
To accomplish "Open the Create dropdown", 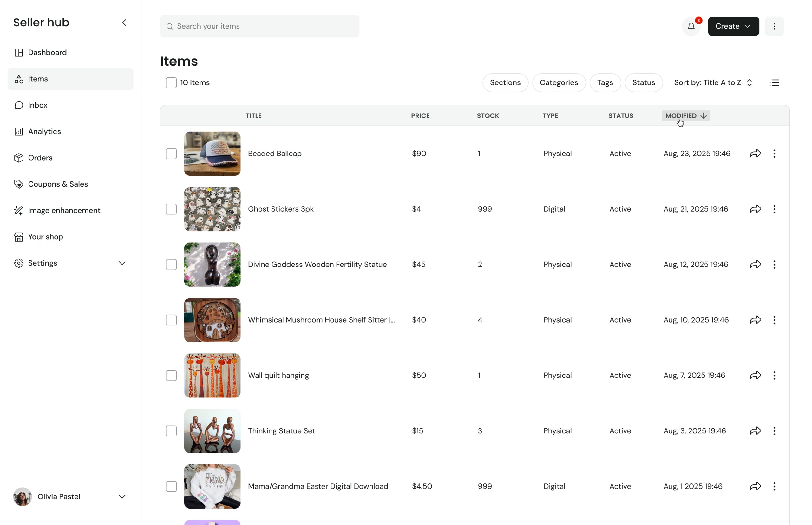I will coord(733,26).
